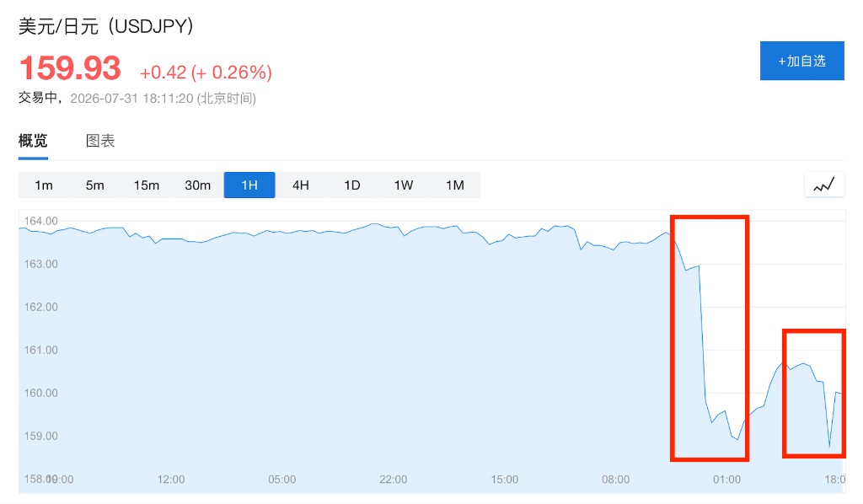The image size is (863, 504).
Task: Select the 15m timeframe
Action: point(147,185)
